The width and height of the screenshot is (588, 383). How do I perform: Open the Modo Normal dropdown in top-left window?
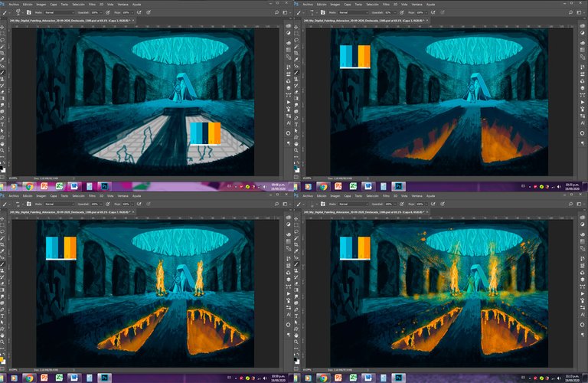pos(60,12)
